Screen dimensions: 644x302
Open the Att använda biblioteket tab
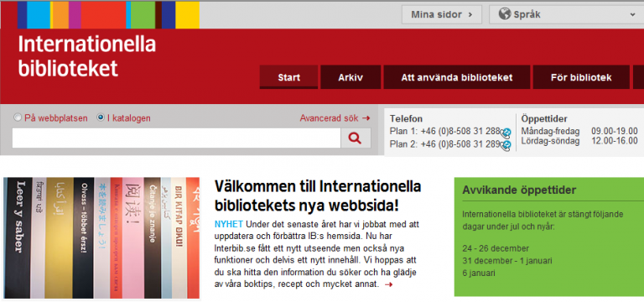coord(457,77)
